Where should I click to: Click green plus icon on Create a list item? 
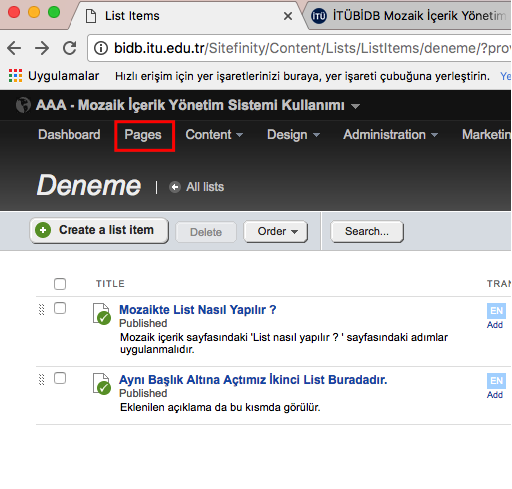pos(43,230)
